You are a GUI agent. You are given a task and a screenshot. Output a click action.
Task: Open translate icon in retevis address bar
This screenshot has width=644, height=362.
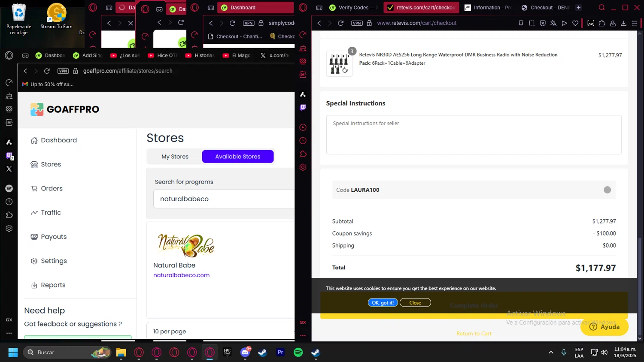click(553, 23)
